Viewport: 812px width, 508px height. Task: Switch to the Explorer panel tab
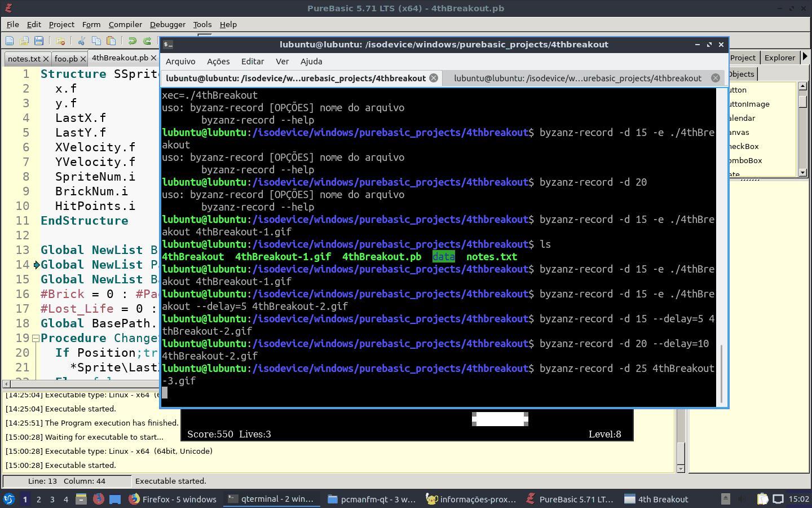(x=780, y=58)
